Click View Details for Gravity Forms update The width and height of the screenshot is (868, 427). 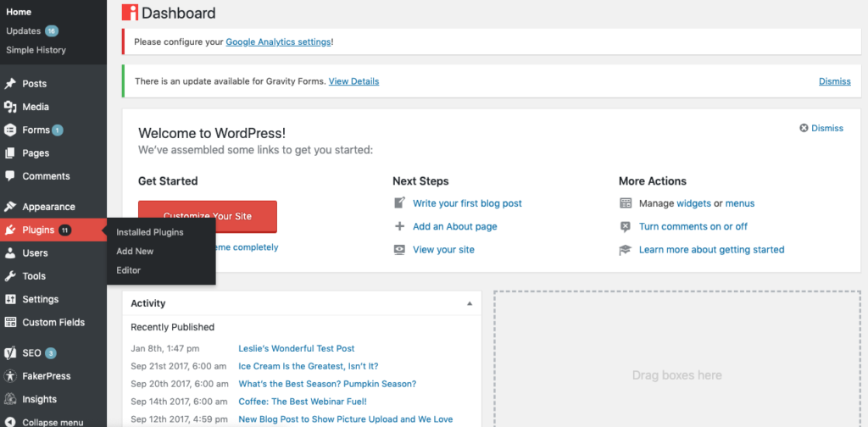(353, 81)
